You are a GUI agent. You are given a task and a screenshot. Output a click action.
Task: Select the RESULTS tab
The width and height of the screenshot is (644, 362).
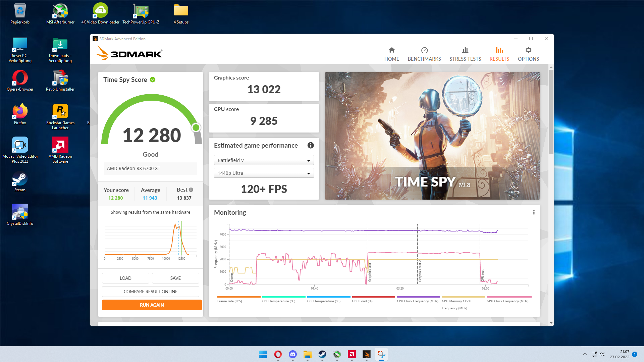pos(499,54)
